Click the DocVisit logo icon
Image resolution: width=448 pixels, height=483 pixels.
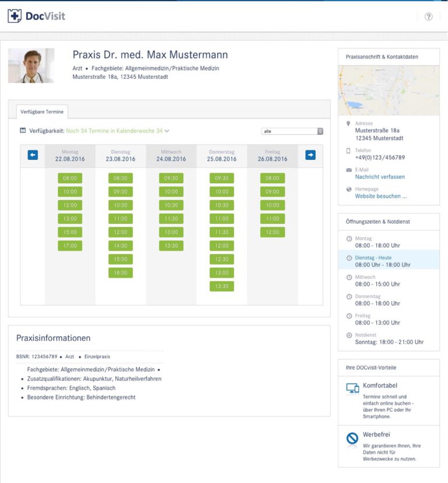click(15, 16)
